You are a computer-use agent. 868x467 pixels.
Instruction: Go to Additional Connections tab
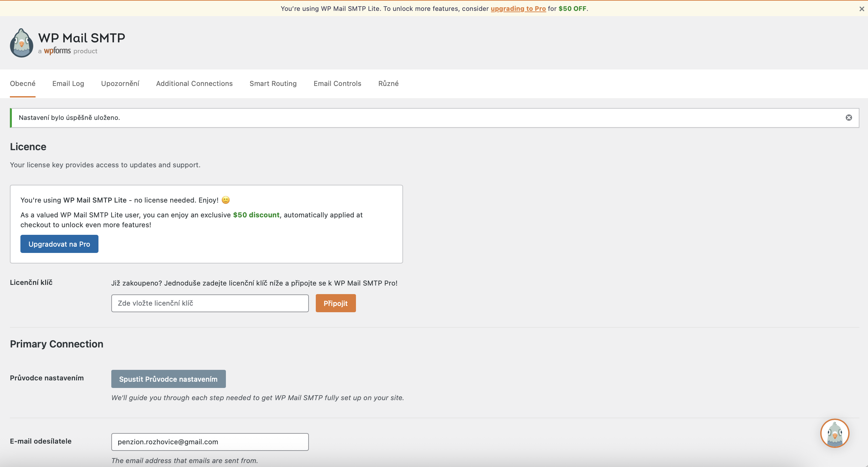[194, 84]
